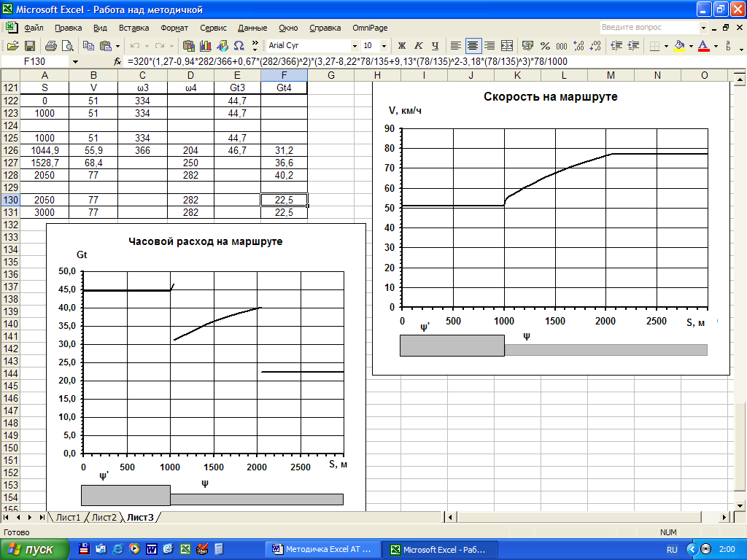The width and height of the screenshot is (747, 560).
Task: Go to the next sheet tab arrow
Action: [x=30, y=517]
